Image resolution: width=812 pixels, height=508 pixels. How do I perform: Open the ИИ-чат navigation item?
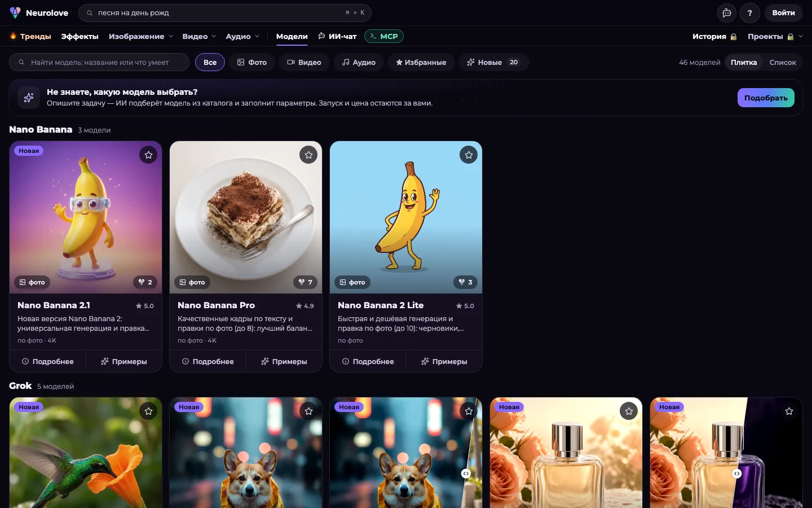point(337,36)
